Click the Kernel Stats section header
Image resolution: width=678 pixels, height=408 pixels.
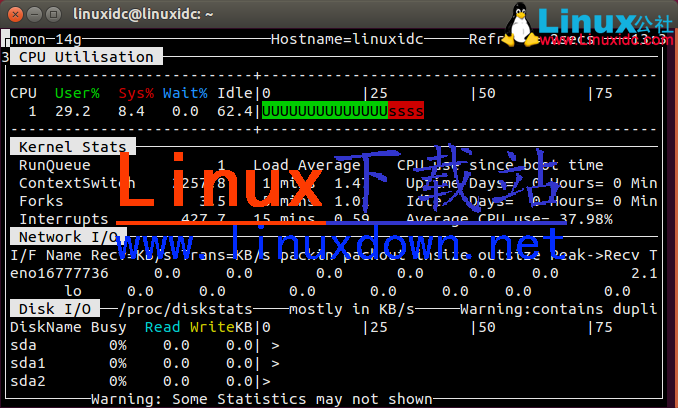(73, 147)
